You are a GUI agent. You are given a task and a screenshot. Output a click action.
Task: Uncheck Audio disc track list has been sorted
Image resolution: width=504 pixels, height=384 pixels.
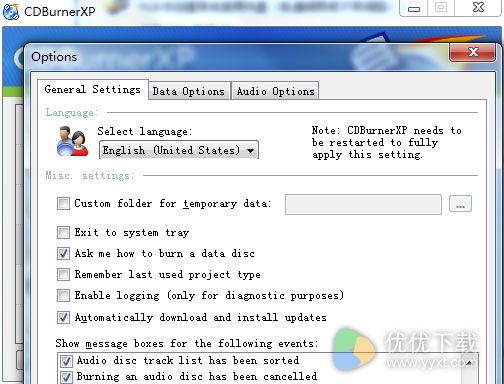pos(66,361)
